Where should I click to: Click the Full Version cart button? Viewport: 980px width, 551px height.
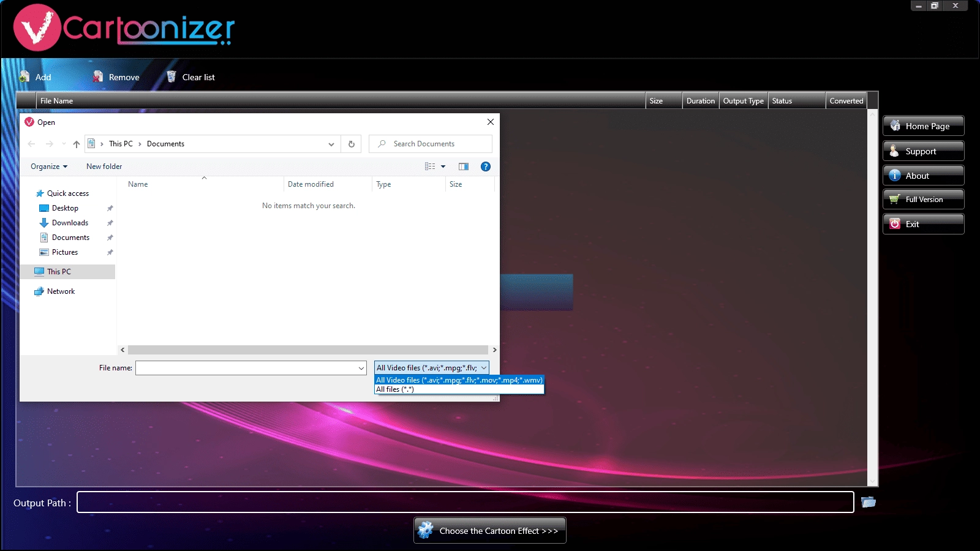pos(923,200)
